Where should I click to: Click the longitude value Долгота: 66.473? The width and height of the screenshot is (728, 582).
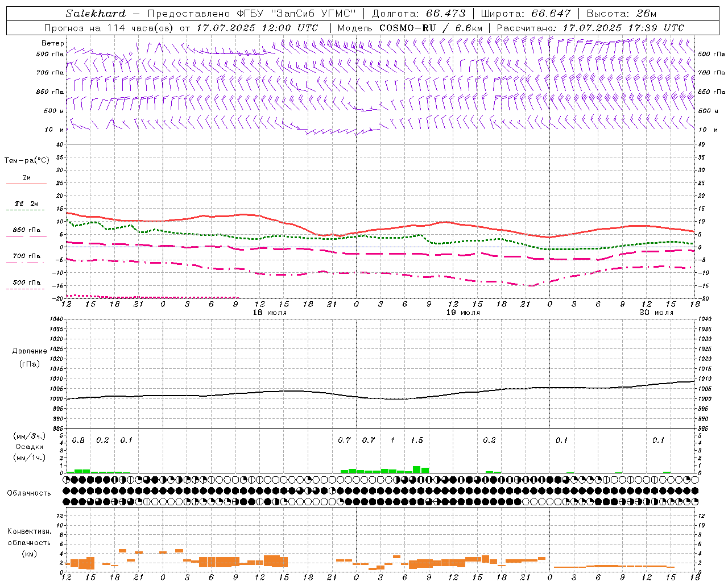419,14
